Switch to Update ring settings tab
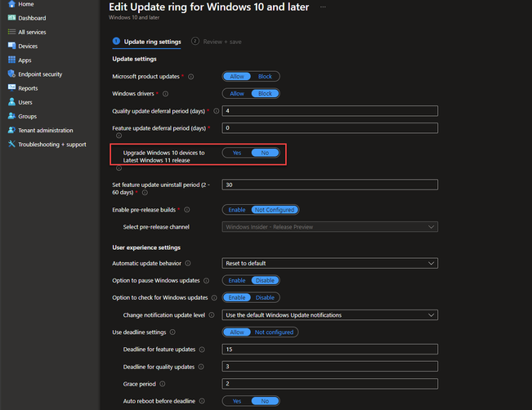This screenshot has height=410, width=532. pyautogui.click(x=146, y=42)
